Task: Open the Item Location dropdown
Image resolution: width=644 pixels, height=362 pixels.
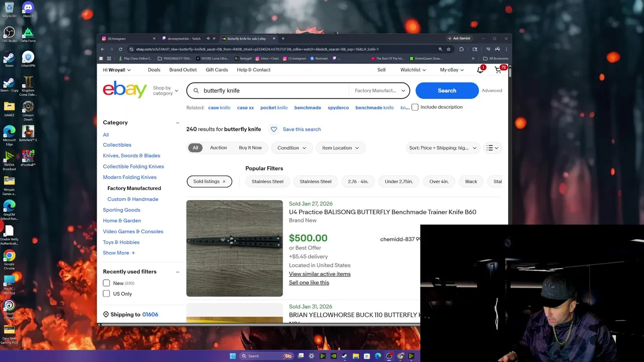Action: 341,148
